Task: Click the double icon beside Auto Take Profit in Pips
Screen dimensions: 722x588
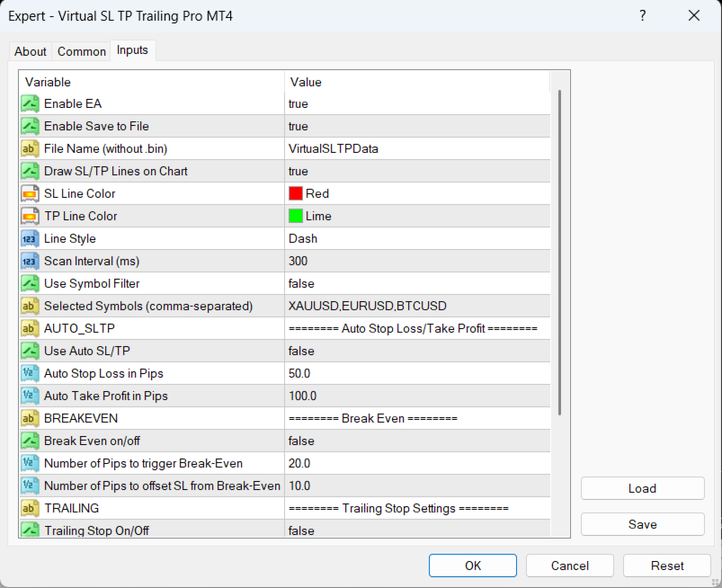Action: coord(30,396)
